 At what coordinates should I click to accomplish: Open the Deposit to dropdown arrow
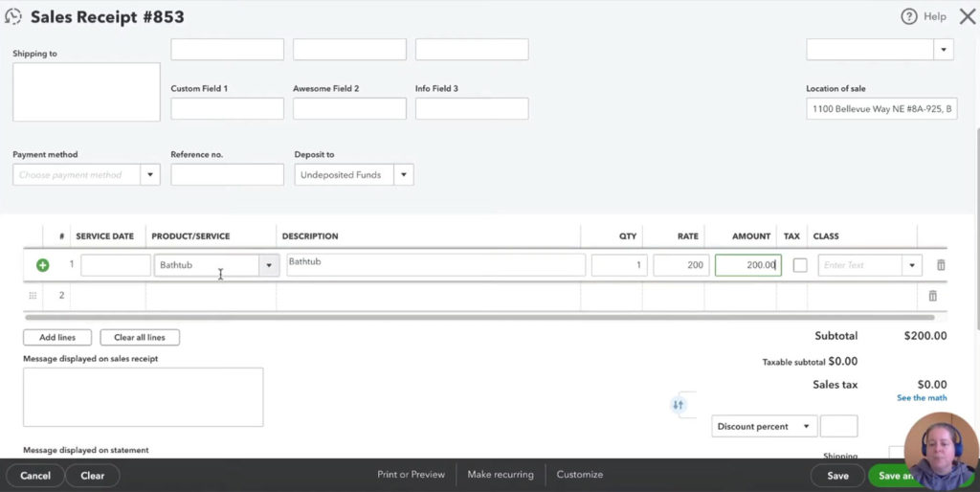point(404,175)
